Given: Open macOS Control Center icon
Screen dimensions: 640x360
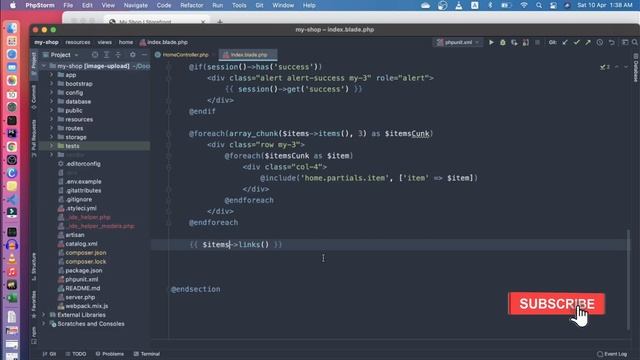Looking at the screenshot, I should coord(553,5).
